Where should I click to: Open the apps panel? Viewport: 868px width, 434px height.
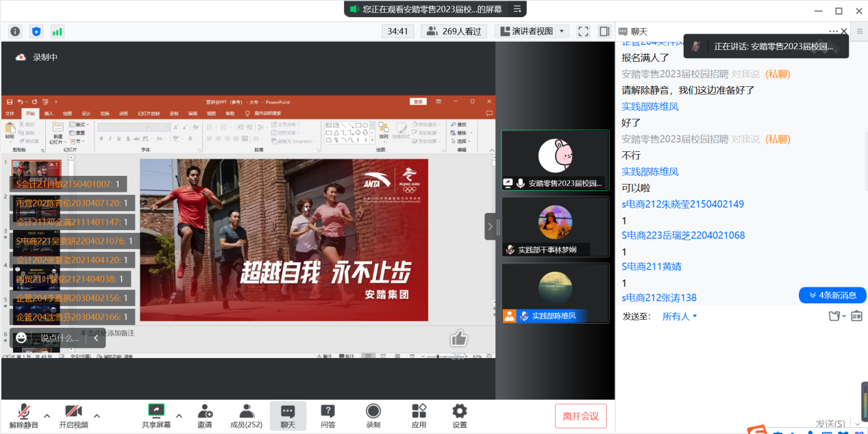(419, 415)
